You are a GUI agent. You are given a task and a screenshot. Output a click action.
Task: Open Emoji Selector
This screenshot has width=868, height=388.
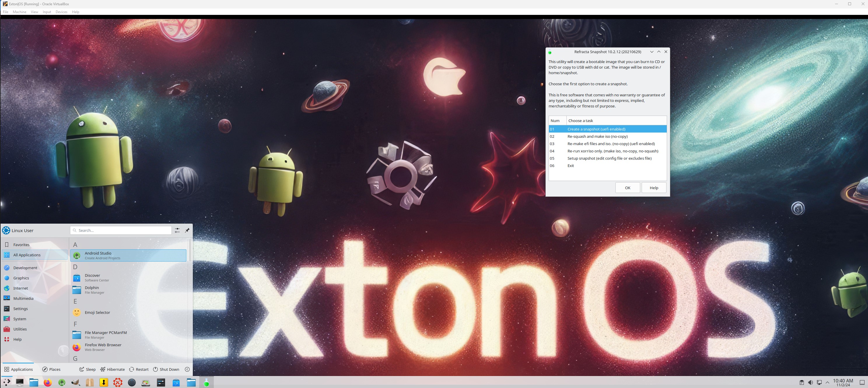coord(128,312)
